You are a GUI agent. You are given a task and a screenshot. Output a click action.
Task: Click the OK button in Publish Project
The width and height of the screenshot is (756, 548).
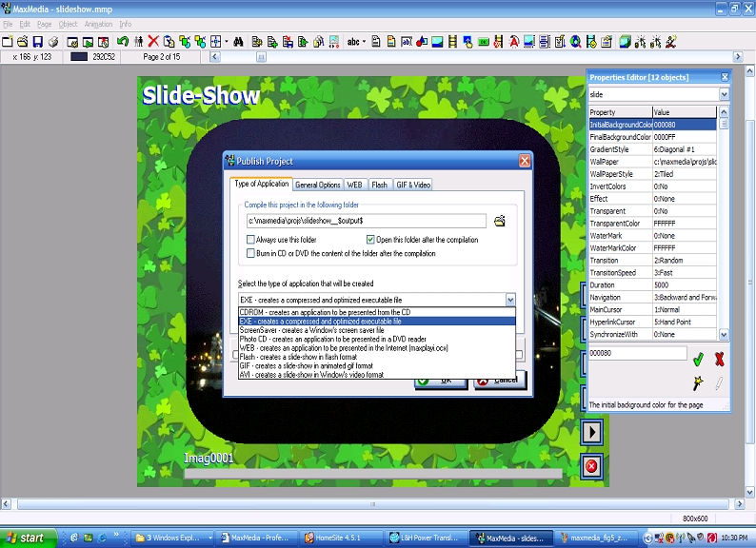coord(441,381)
